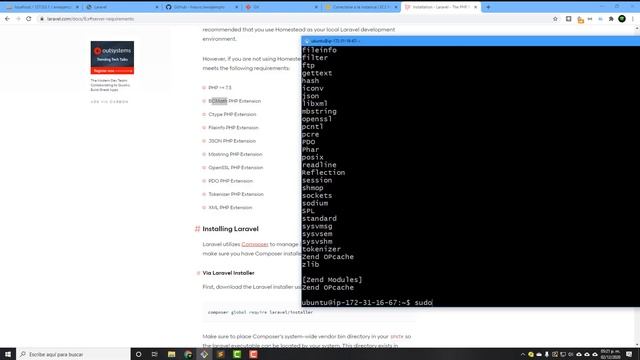Screen dimensions: 640x360
Task: Click the Via Laravel Installer heading
Action: [x=229, y=273]
